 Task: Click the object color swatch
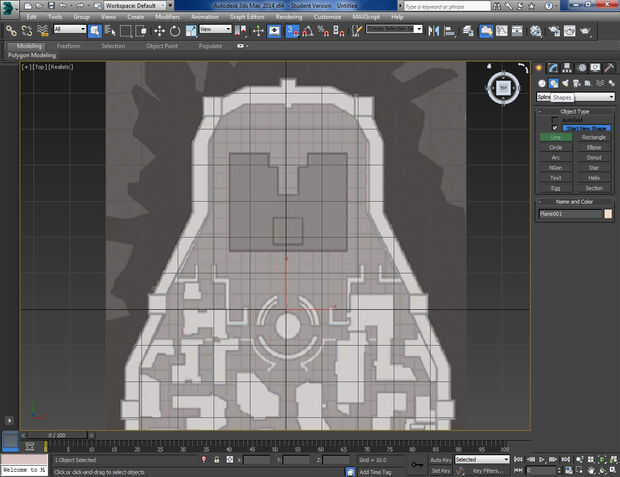pyautogui.click(x=608, y=213)
